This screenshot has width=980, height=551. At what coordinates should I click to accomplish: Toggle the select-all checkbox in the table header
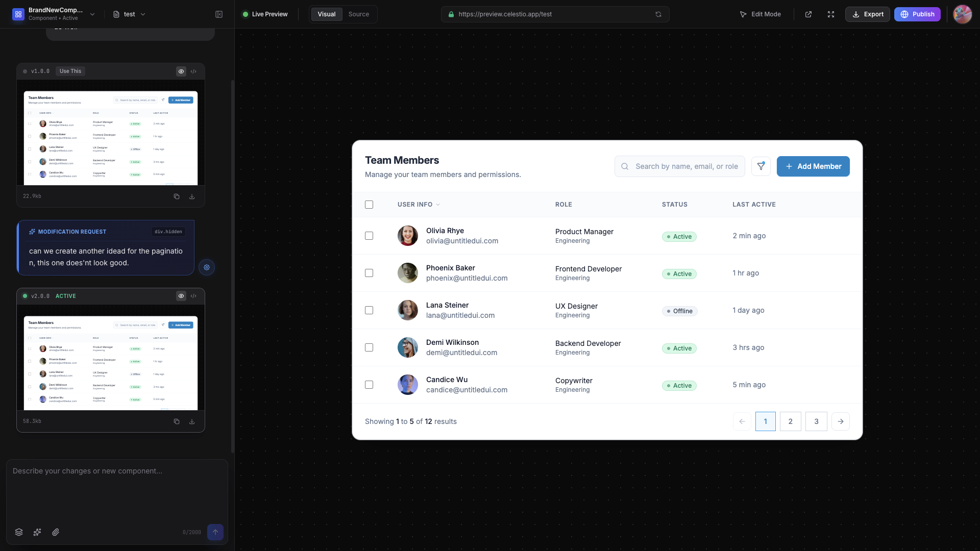click(369, 205)
